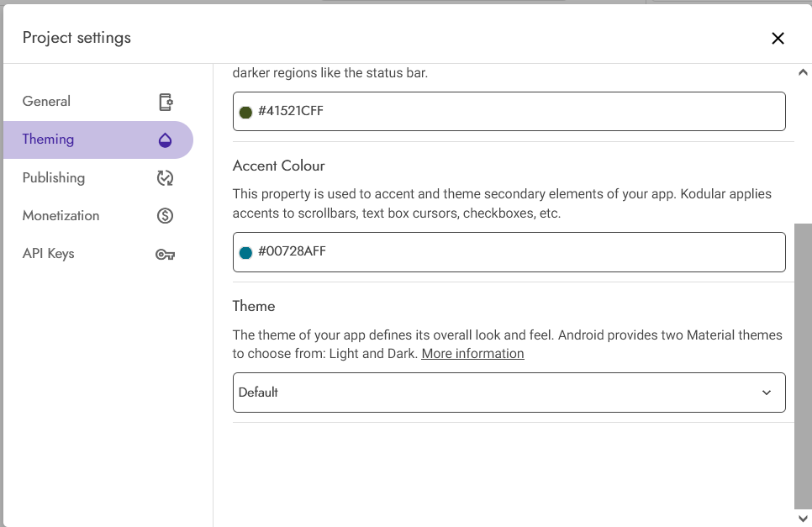Click the Publishing sync icon

coord(166,177)
